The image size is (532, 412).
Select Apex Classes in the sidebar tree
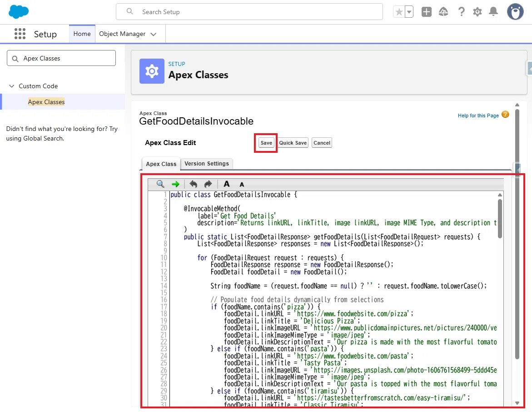pos(46,102)
